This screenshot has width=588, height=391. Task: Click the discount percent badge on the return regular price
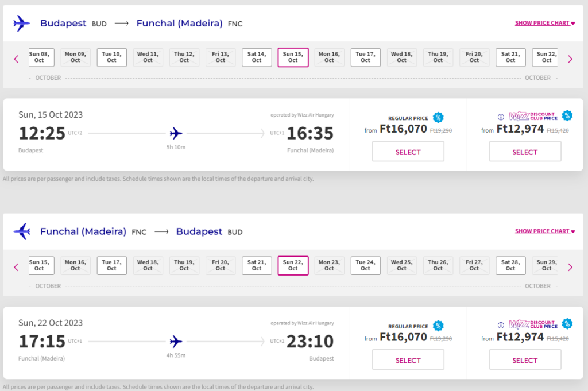pos(438,326)
